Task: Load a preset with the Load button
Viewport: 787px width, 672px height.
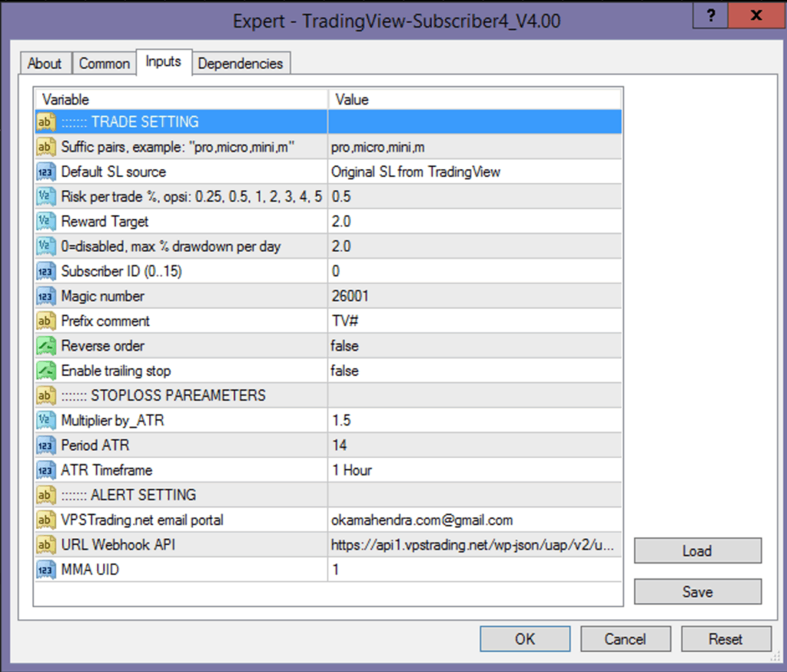Action: (698, 551)
